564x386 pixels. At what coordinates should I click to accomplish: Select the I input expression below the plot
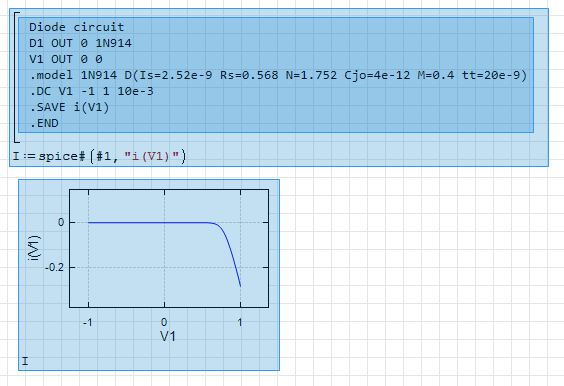click(25, 361)
